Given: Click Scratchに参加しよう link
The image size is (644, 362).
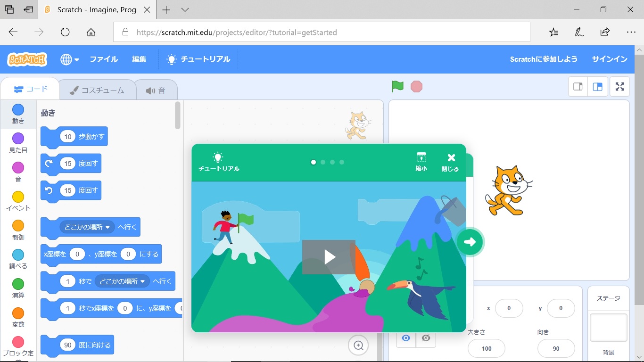Looking at the screenshot, I should [x=544, y=59].
